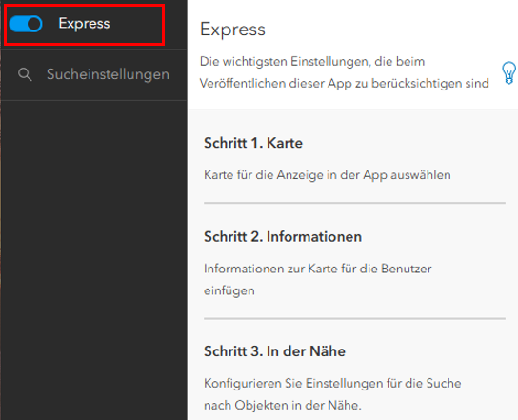
Task: Toggle the Express mode switch
Action: coord(26,24)
